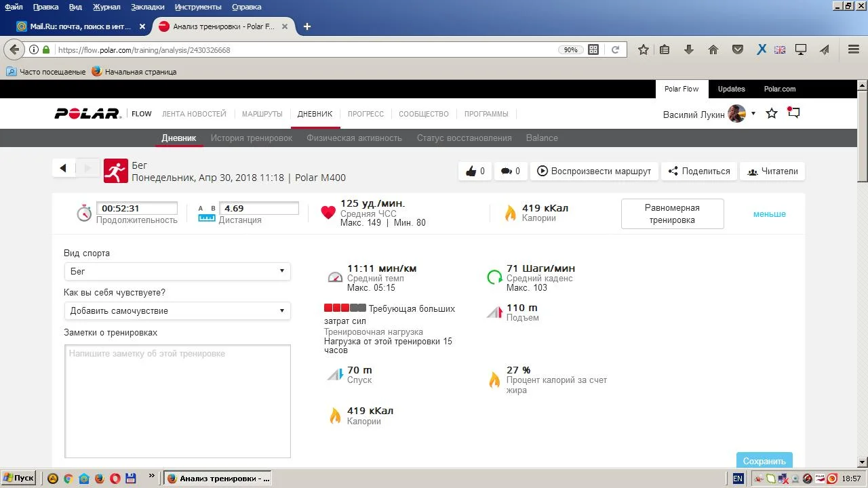This screenshot has height=488, width=868.
Task: Click the monitor screen toolbar icon
Action: (801, 49)
